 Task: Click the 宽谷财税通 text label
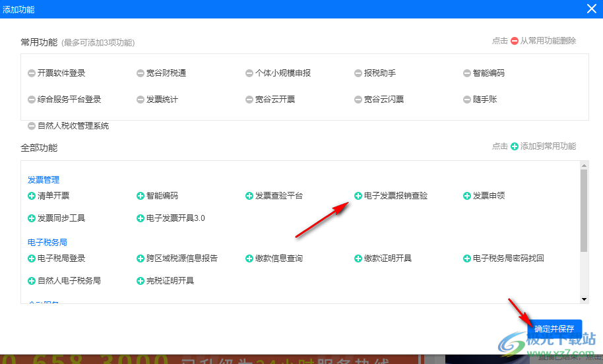166,73
